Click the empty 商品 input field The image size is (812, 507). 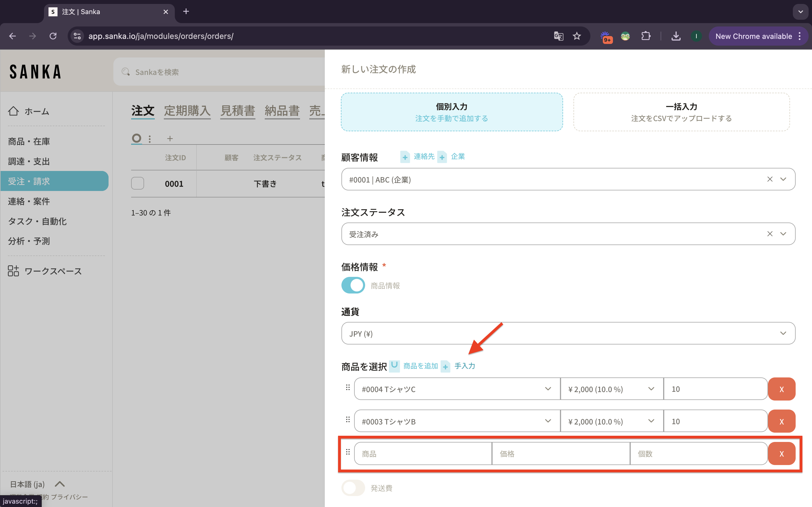423,454
